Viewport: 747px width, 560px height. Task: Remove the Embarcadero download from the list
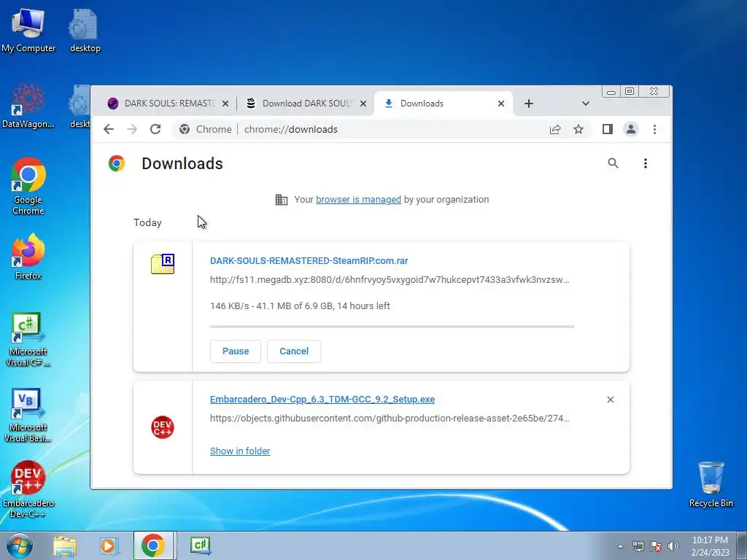coord(611,400)
